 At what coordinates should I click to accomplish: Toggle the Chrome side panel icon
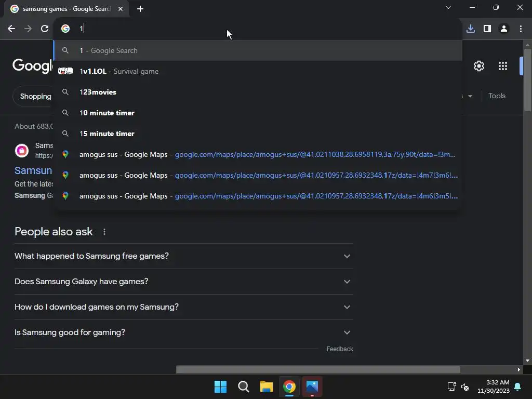pyautogui.click(x=487, y=29)
